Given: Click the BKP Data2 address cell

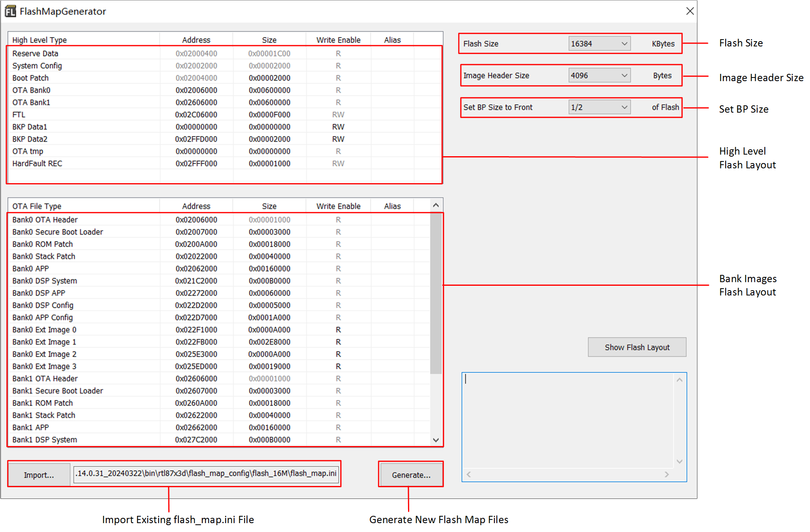Looking at the screenshot, I should 196,139.
